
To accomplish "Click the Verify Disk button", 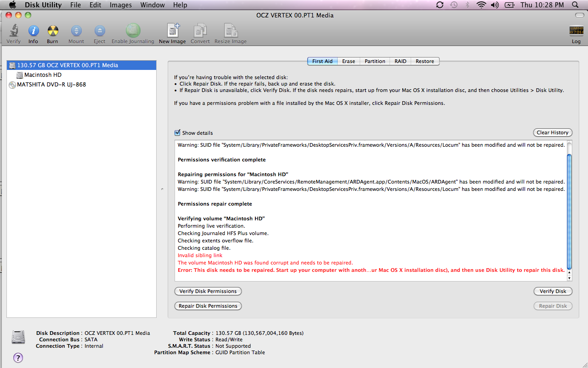I will pyautogui.click(x=553, y=291).
